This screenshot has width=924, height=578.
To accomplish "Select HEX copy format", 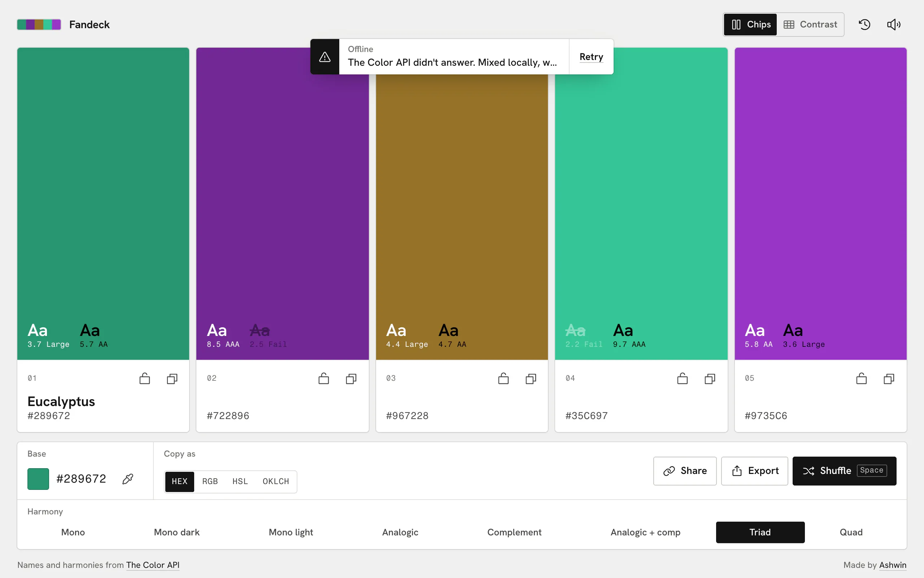I will click(179, 481).
